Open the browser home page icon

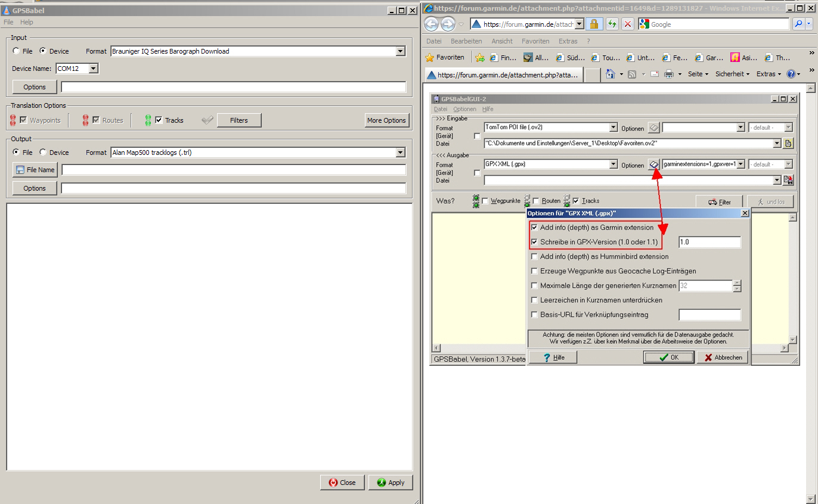[x=611, y=74]
